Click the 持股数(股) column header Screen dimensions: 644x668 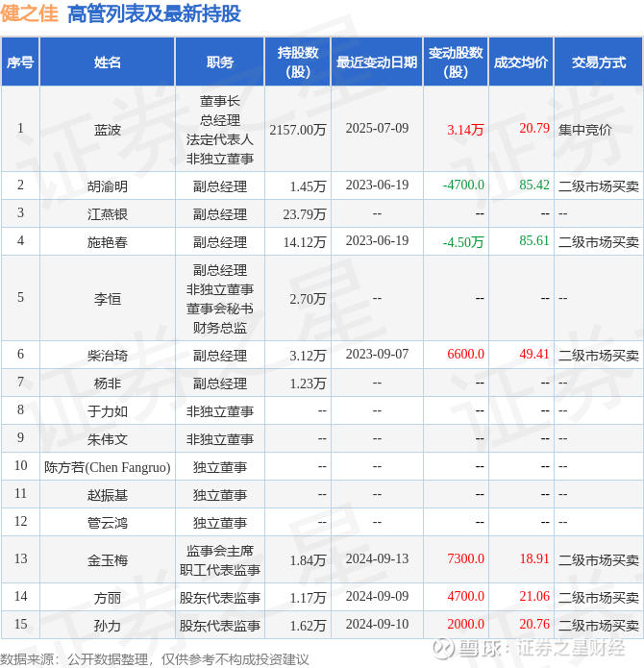tap(298, 62)
